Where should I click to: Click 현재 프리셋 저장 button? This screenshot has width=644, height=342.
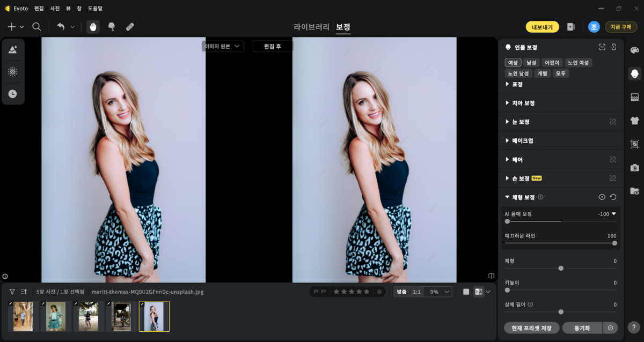pyautogui.click(x=532, y=328)
